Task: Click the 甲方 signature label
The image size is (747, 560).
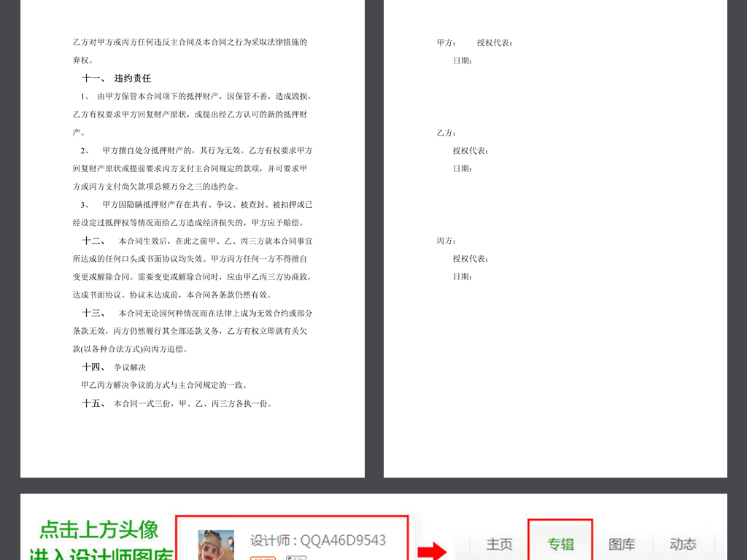Action: (446, 42)
